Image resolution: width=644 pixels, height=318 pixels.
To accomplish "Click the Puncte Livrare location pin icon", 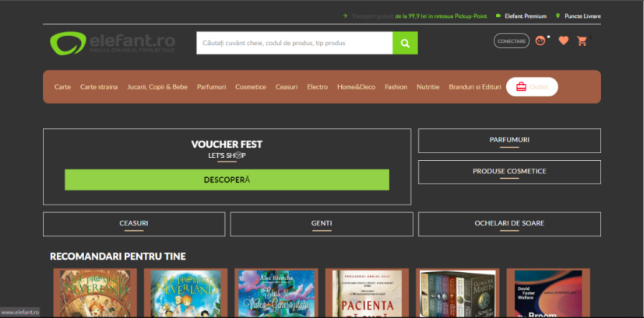I will pos(558,16).
